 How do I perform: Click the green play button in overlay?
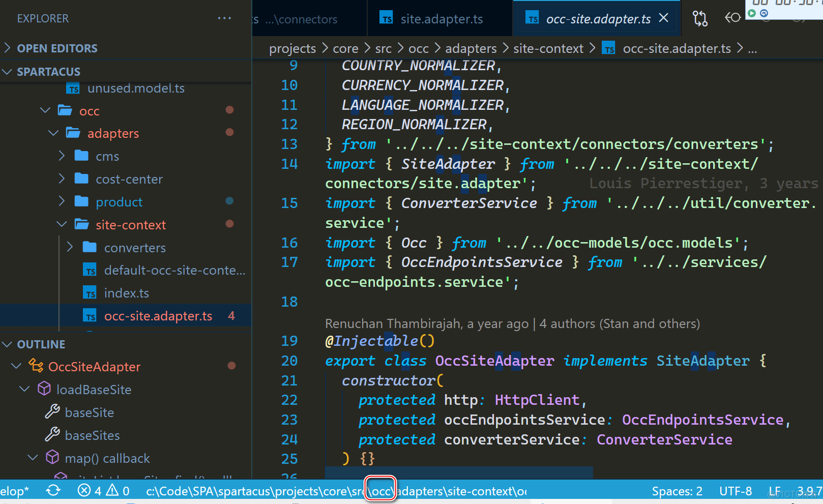click(x=752, y=13)
